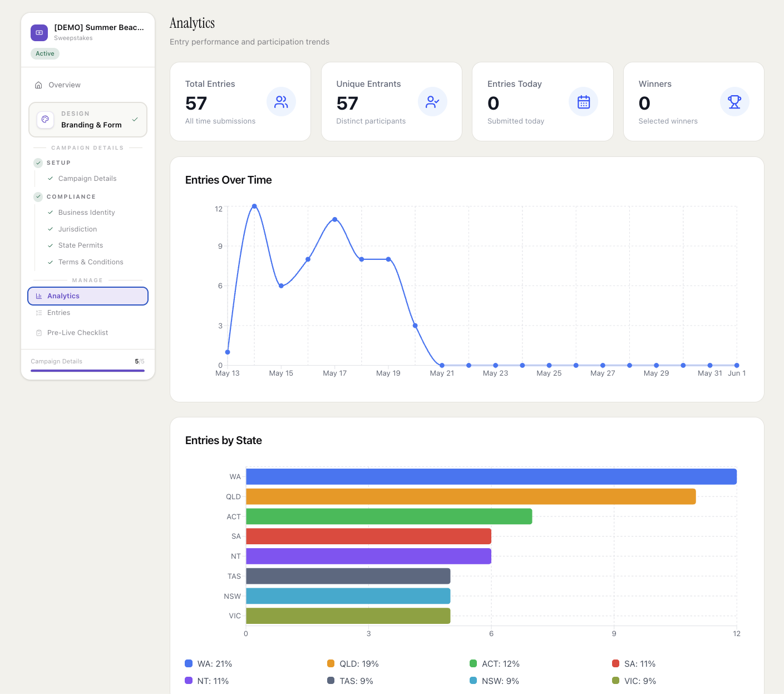
Task: Click the Analytics bar chart icon
Action: (39, 296)
